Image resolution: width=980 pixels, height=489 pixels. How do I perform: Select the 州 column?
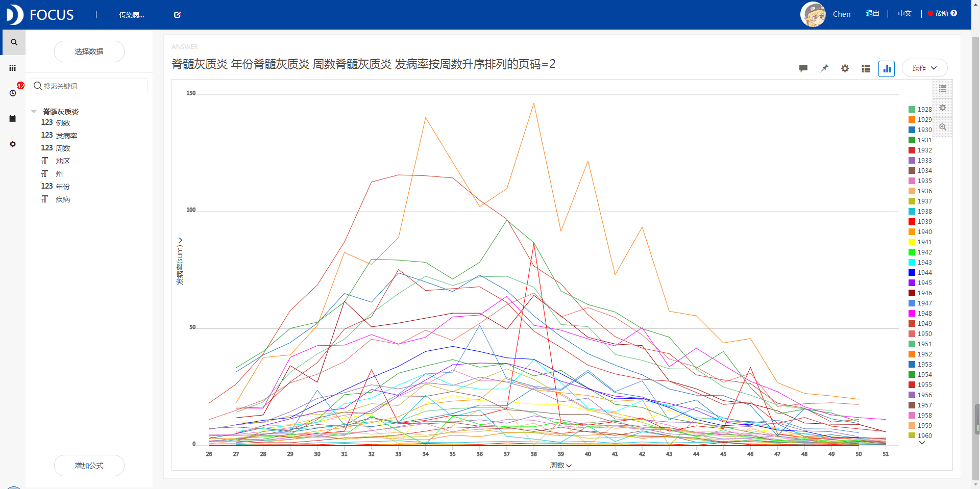[59, 173]
